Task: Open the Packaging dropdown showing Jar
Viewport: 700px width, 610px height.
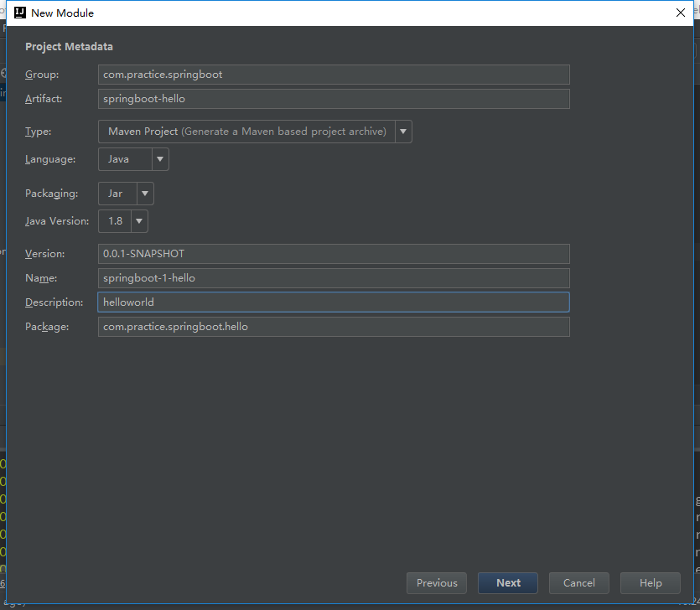Action: pos(126,194)
